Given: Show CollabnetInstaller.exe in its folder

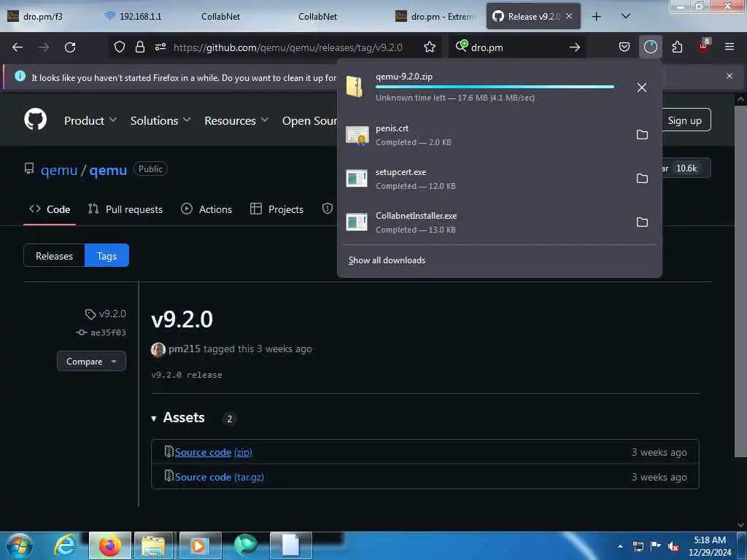Looking at the screenshot, I should [642, 222].
